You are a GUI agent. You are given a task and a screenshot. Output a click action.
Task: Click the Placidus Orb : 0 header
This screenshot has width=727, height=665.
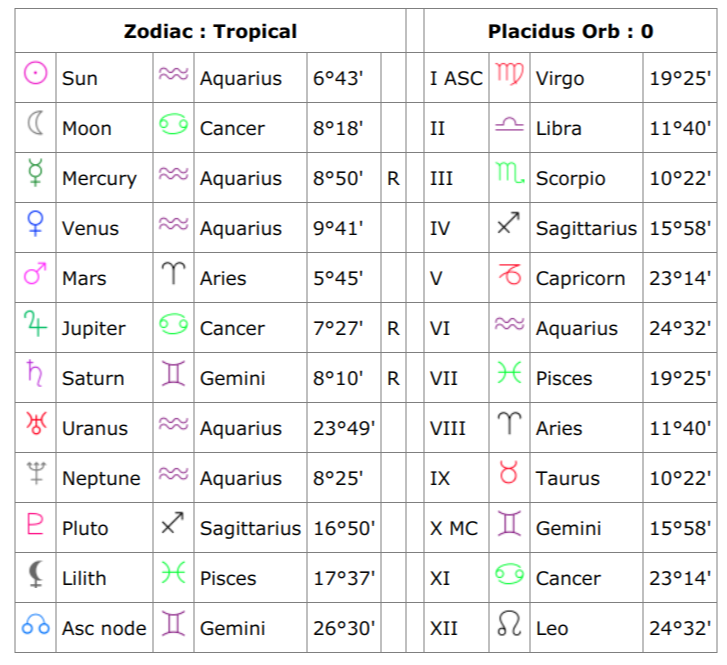click(x=571, y=32)
